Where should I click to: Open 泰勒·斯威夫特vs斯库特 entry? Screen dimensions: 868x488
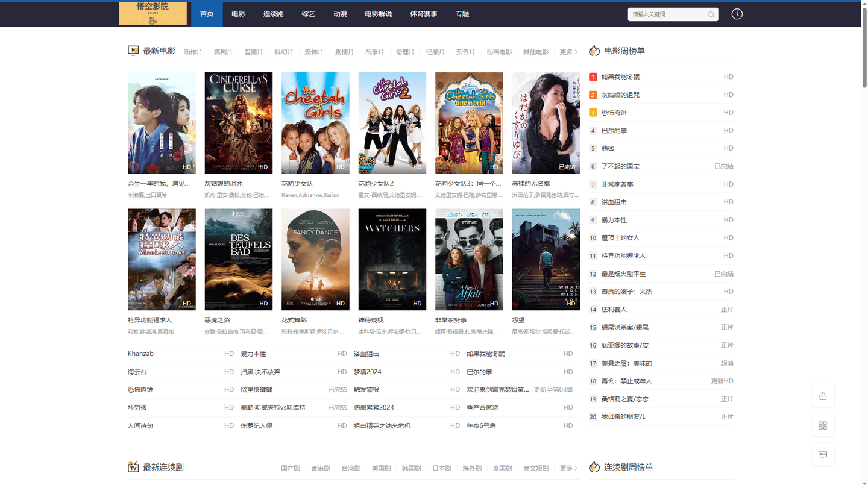click(273, 408)
